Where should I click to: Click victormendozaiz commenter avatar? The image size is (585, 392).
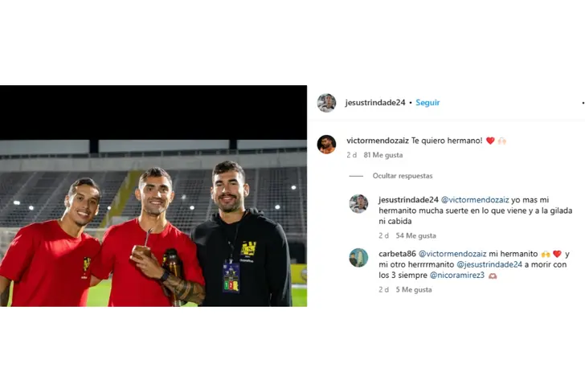(x=326, y=145)
